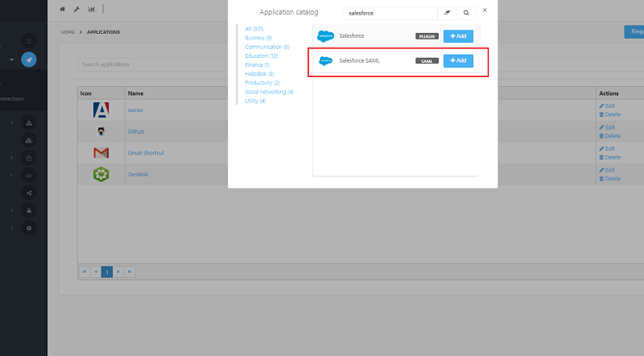Delete the Zendesk application
The width and height of the screenshot is (644, 356).
coord(610,179)
